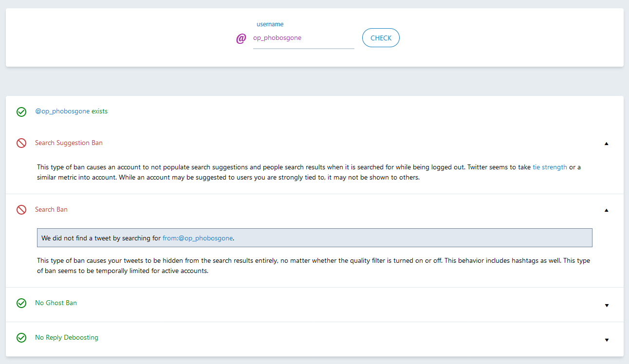Click the green checkmark for No Ghost Ban
This screenshot has height=364, width=629.
[x=21, y=303]
